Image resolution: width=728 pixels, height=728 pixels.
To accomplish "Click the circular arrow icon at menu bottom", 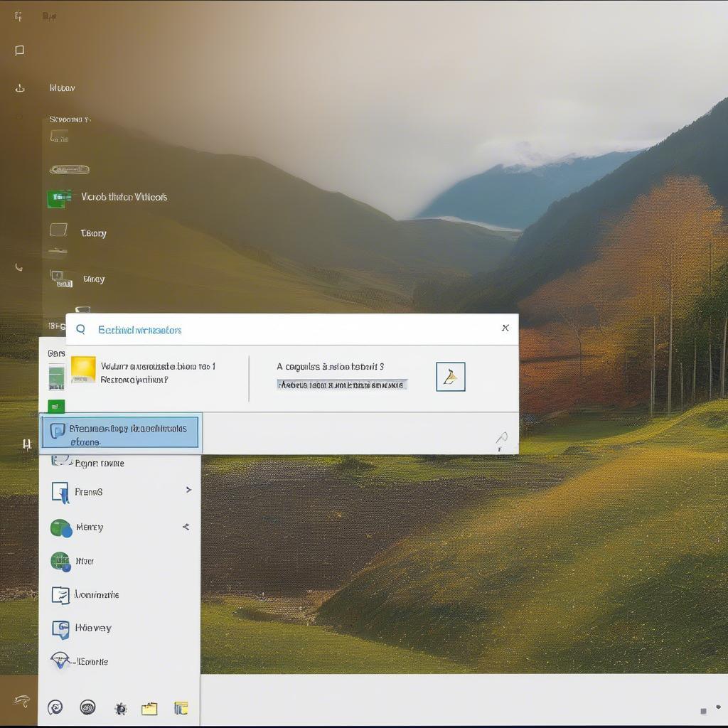I will pyautogui.click(x=55, y=707).
